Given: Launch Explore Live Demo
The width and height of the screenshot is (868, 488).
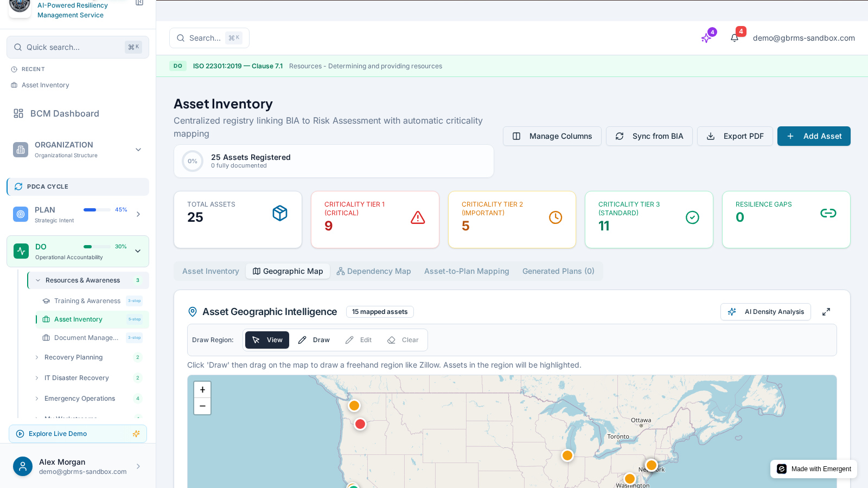Looking at the screenshot, I should pyautogui.click(x=78, y=434).
